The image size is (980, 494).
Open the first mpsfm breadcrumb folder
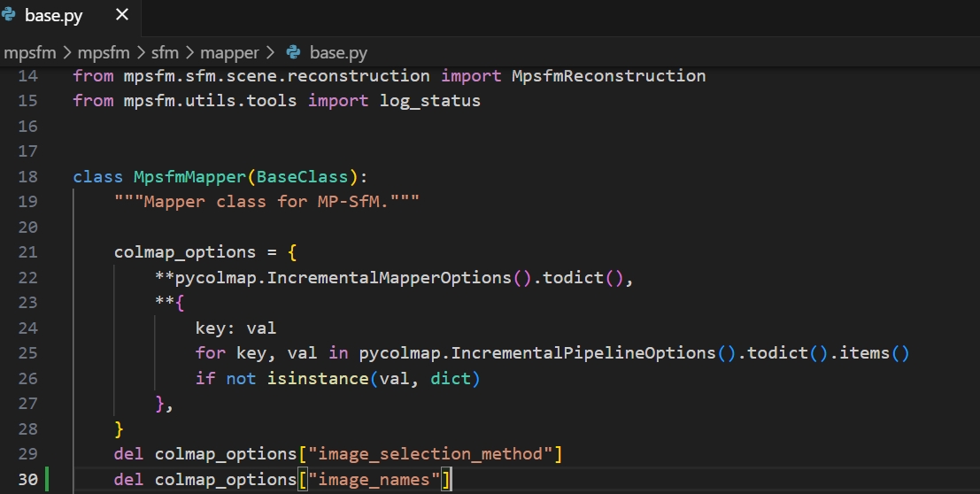tap(31, 53)
